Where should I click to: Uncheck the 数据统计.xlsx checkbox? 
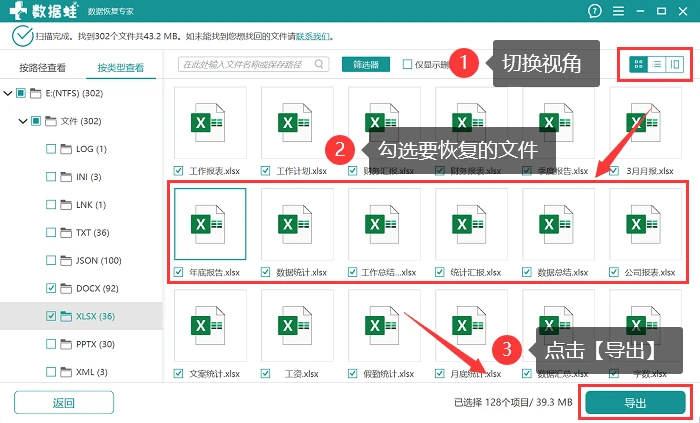(x=265, y=272)
